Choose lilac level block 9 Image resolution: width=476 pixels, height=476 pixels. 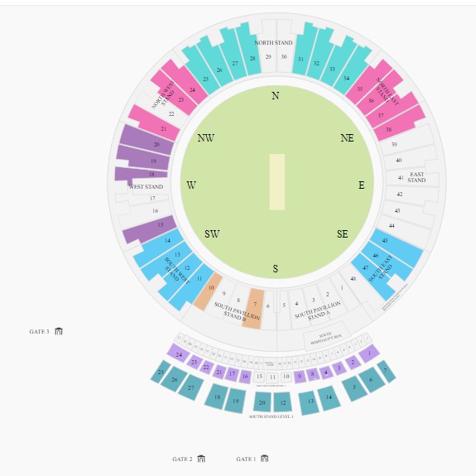(x=300, y=377)
